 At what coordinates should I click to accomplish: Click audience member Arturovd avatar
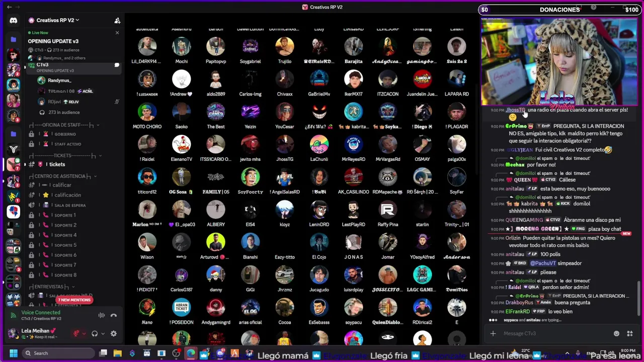point(216,242)
